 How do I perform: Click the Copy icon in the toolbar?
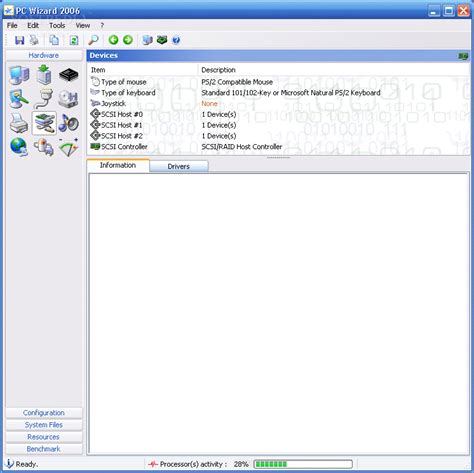click(54, 40)
